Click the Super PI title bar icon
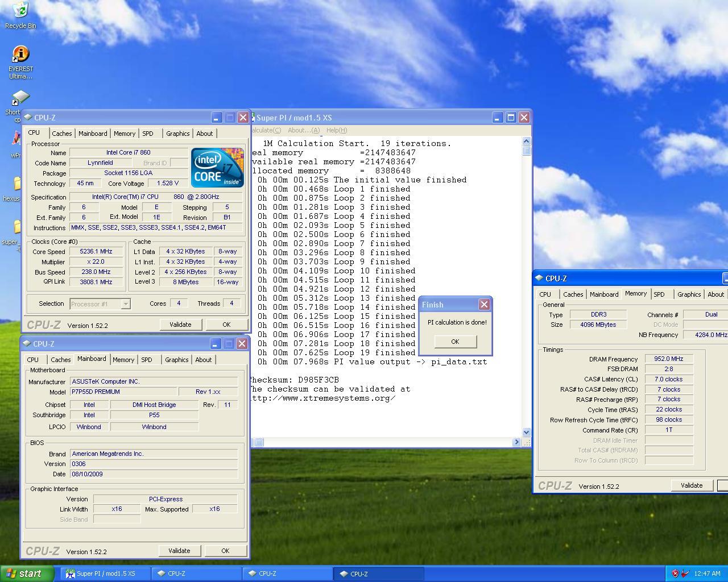Viewport: 728px width, 582px height. point(253,117)
